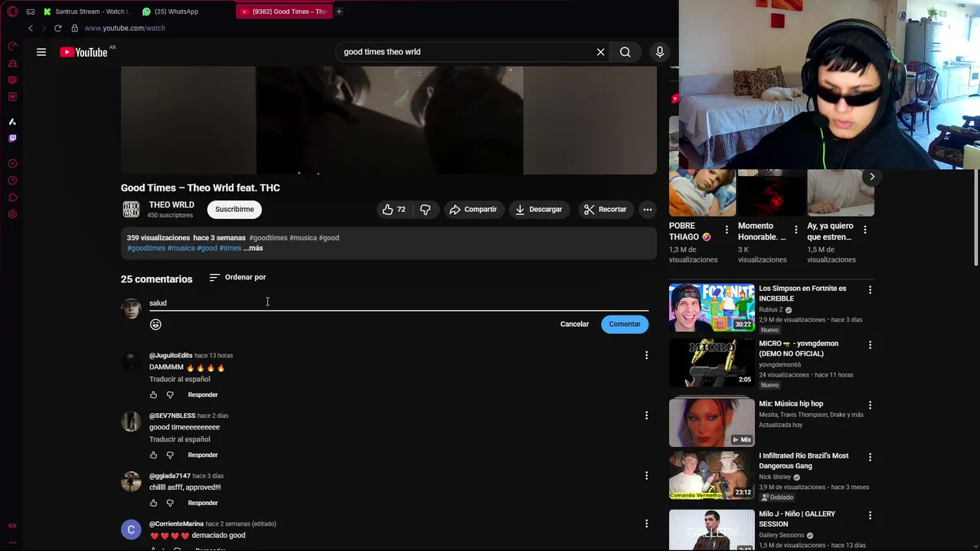Click the browser back arrow
The width and height of the screenshot is (980, 551).
(30, 28)
